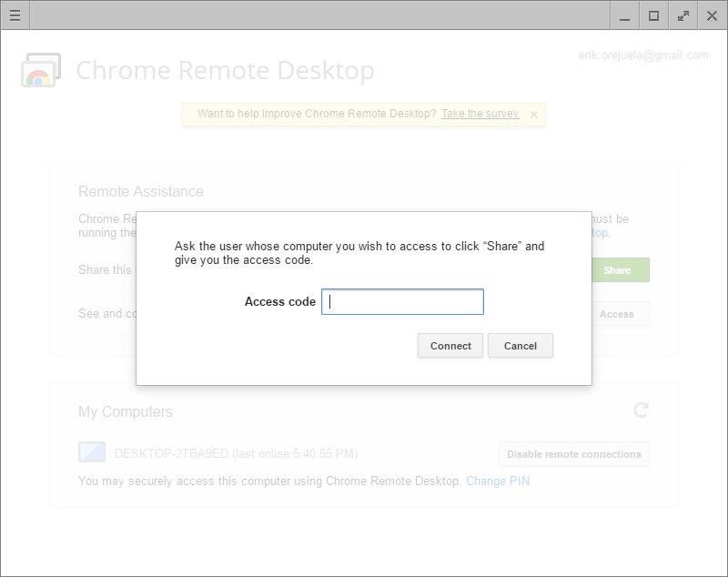Click the Access button behind the dialog
Viewport: 728px width, 577px height.
[x=616, y=314]
